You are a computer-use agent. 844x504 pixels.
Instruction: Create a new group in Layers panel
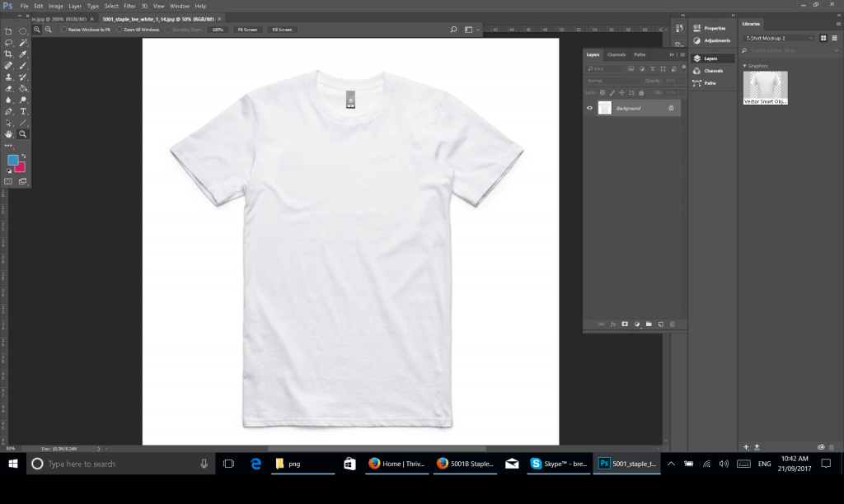pos(649,324)
